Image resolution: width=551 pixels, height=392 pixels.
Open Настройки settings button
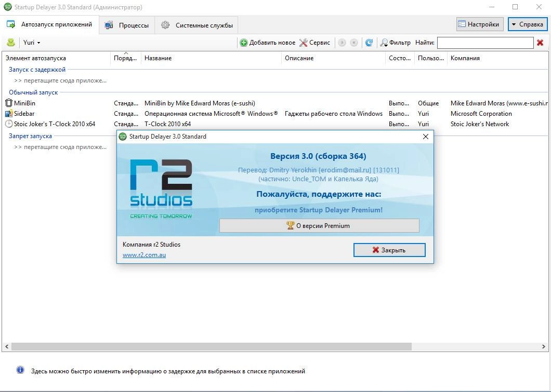click(479, 24)
